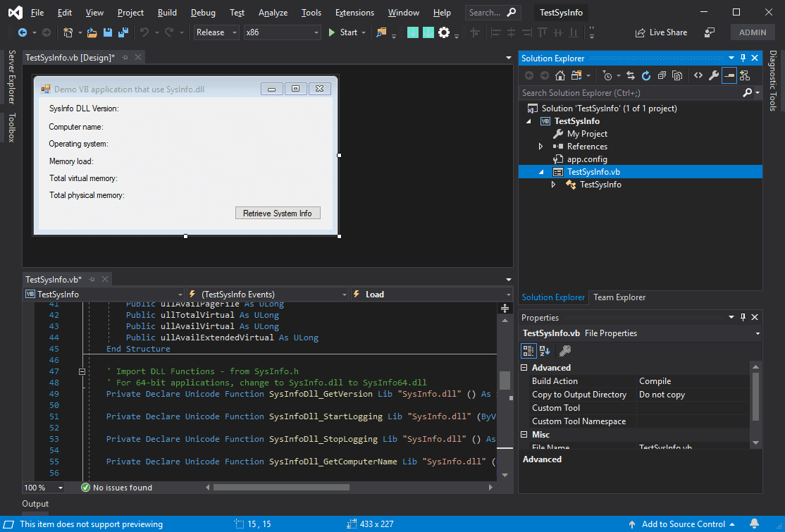Collapse the Misc properties category
Image resolution: width=785 pixels, height=532 pixels.
point(524,435)
